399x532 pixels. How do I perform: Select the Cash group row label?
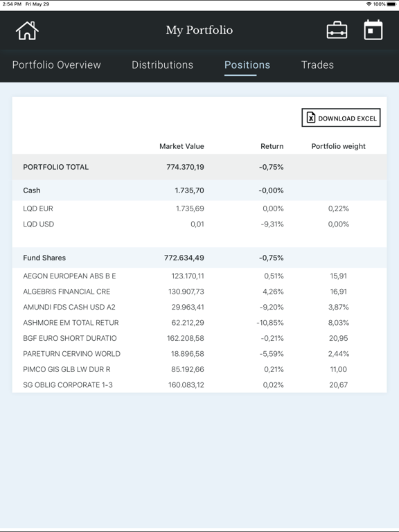(x=32, y=190)
